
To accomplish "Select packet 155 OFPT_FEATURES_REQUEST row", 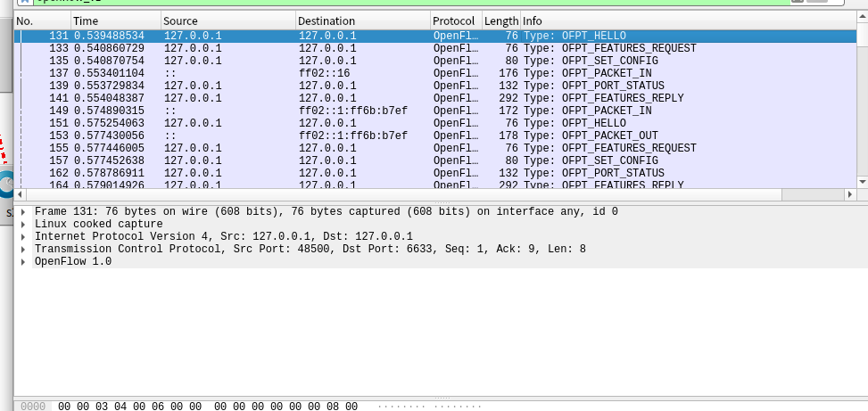I will (x=434, y=148).
